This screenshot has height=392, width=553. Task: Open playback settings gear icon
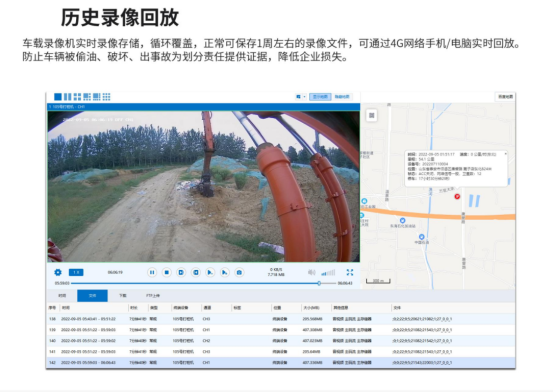pyautogui.click(x=58, y=272)
